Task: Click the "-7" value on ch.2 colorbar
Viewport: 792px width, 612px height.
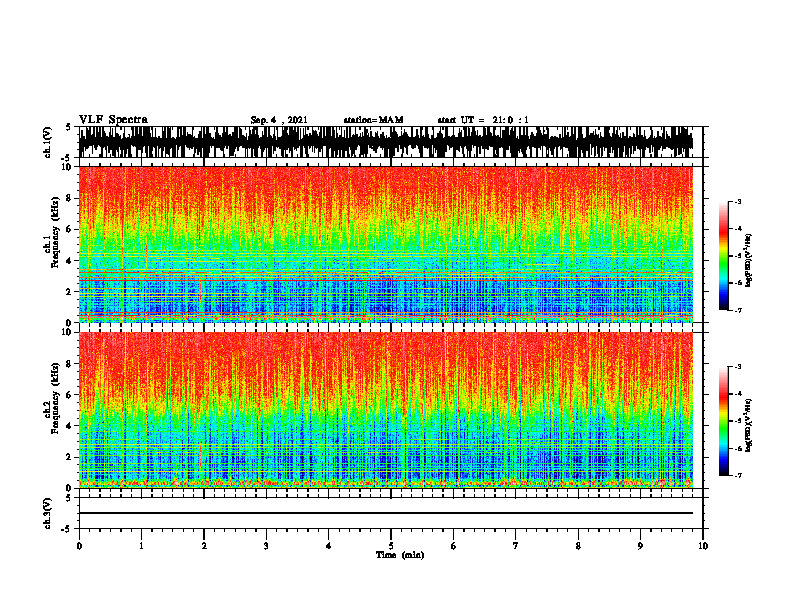Action: pos(737,475)
